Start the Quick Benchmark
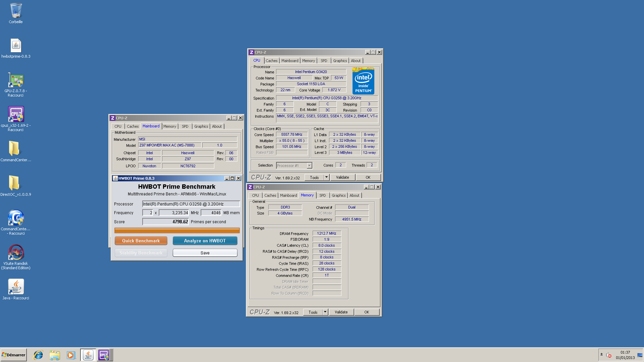644x362 pixels. pos(141,241)
